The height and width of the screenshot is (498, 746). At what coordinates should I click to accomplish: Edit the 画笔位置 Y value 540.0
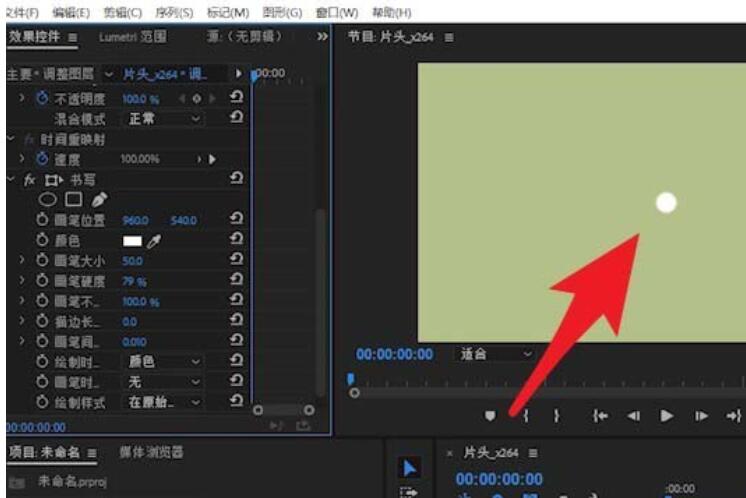(184, 220)
